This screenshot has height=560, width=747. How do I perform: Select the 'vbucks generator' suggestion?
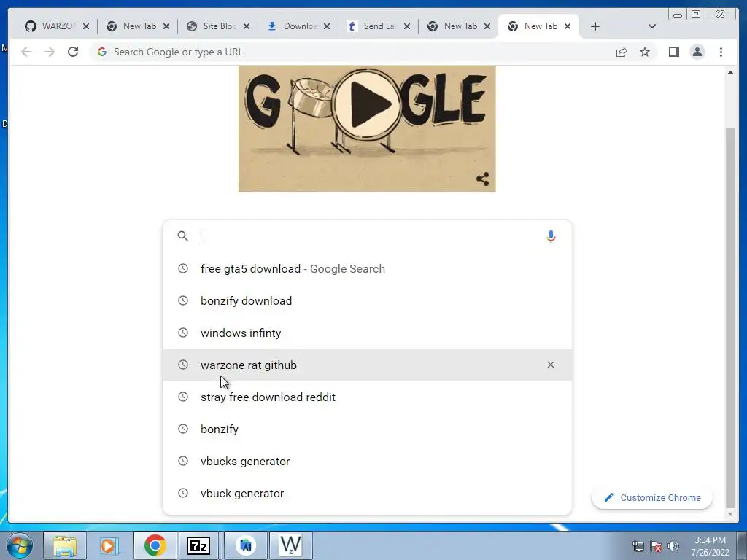tap(367, 461)
